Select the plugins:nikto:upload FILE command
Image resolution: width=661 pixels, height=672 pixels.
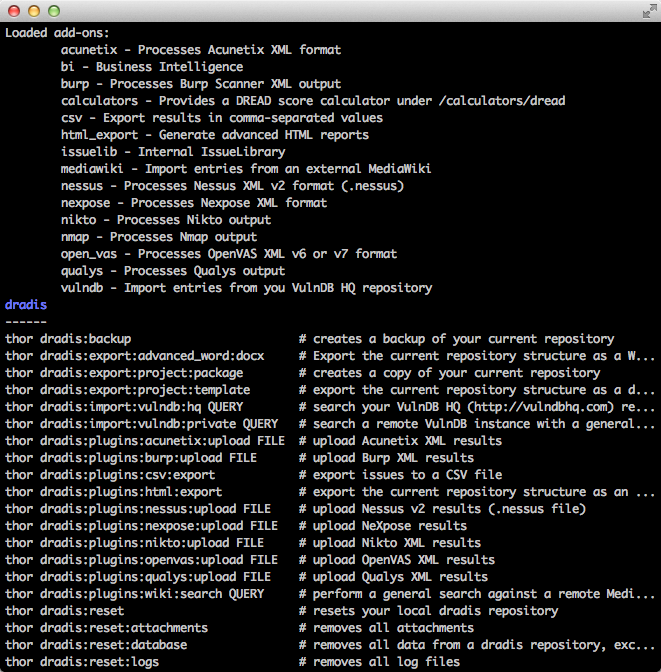click(x=134, y=543)
